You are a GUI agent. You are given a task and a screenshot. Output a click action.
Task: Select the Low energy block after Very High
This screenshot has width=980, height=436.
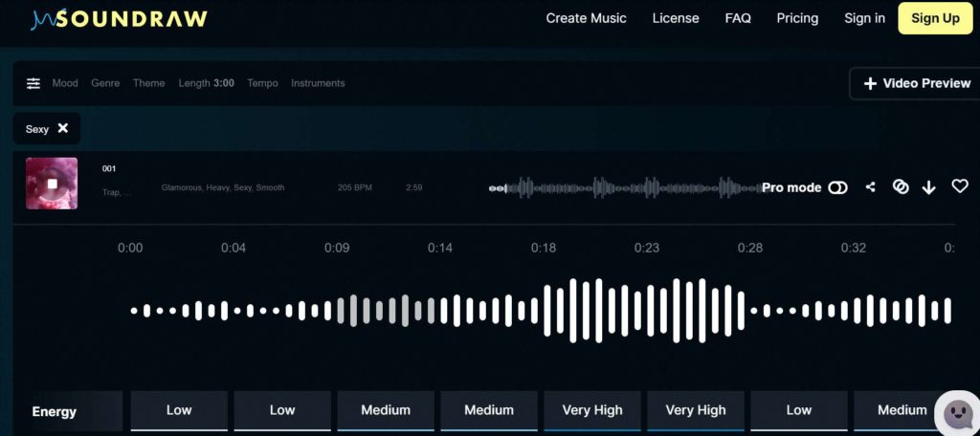pos(799,410)
